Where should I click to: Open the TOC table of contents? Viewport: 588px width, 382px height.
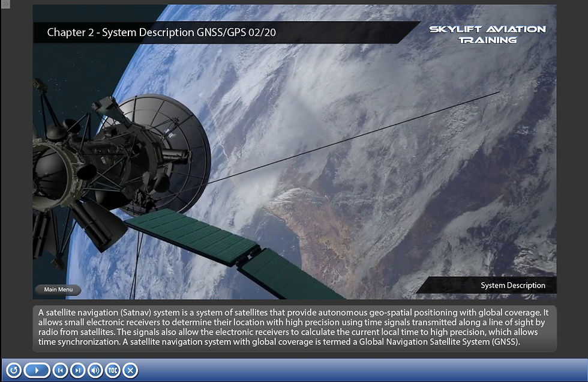pos(113,371)
